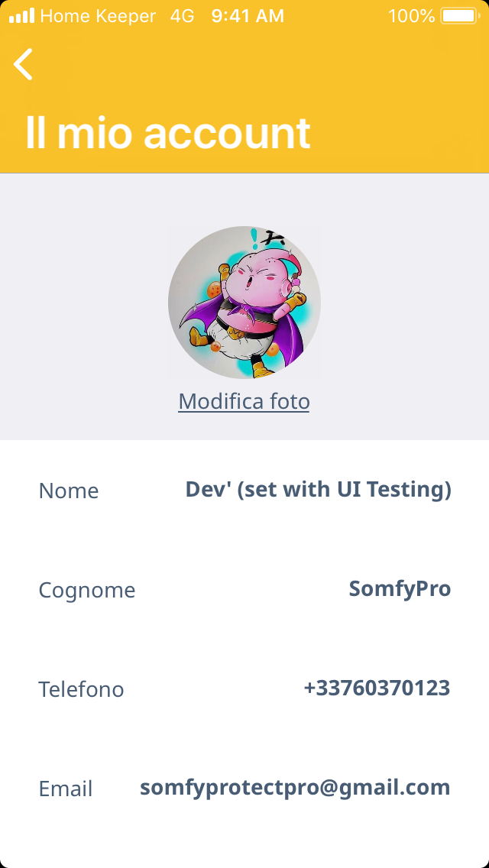The width and height of the screenshot is (489, 868).
Task: Select the Cognome field label
Action: pos(87,590)
